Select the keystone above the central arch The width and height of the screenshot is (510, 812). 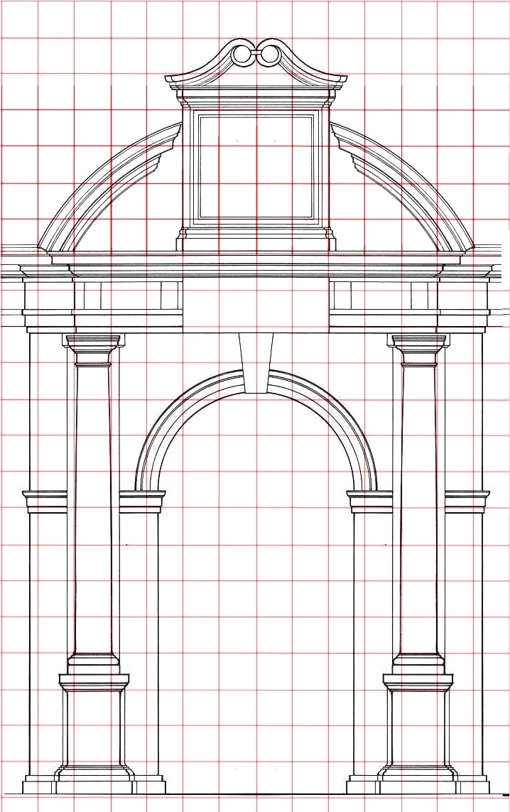point(256,362)
